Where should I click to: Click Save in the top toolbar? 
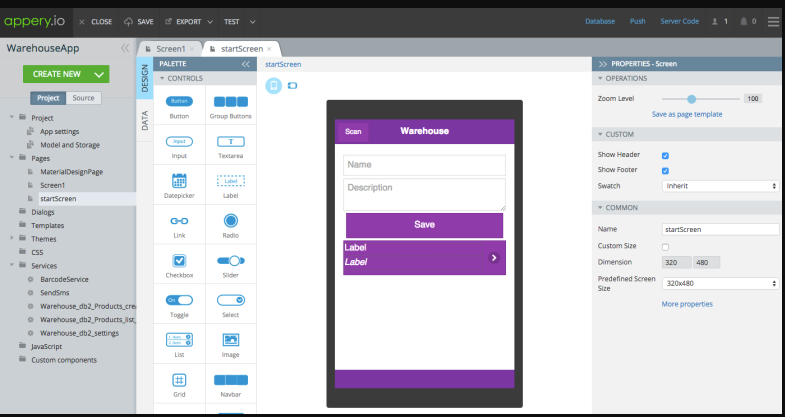pyautogui.click(x=139, y=22)
